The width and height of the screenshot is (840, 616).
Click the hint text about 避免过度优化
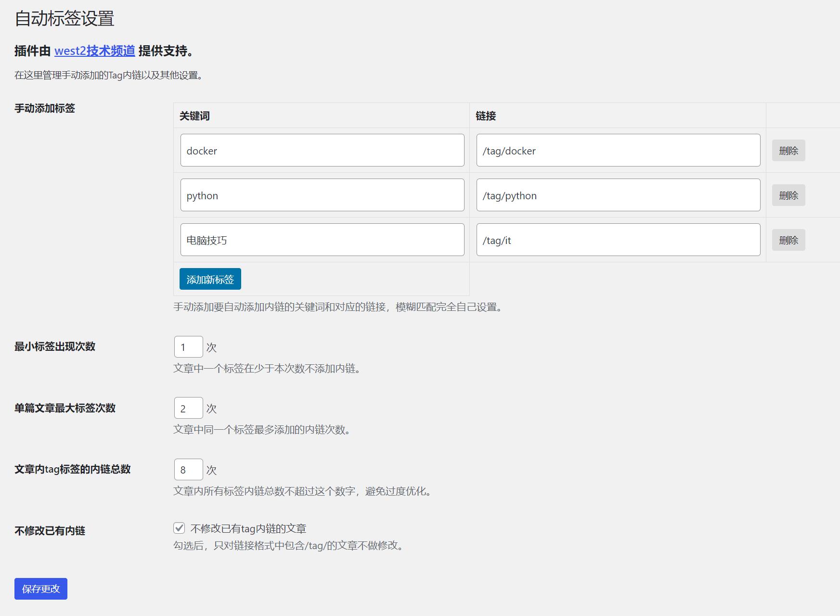(303, 491)
